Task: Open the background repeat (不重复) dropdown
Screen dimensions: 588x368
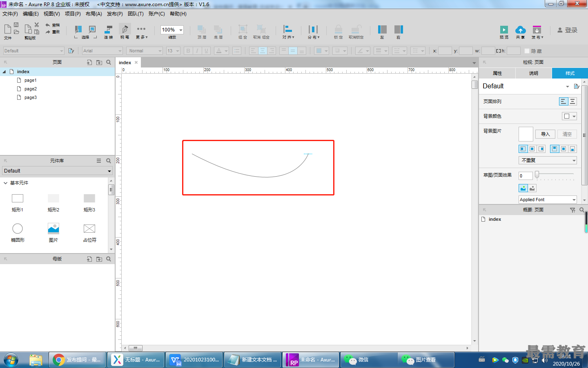Action: point(548,160)
